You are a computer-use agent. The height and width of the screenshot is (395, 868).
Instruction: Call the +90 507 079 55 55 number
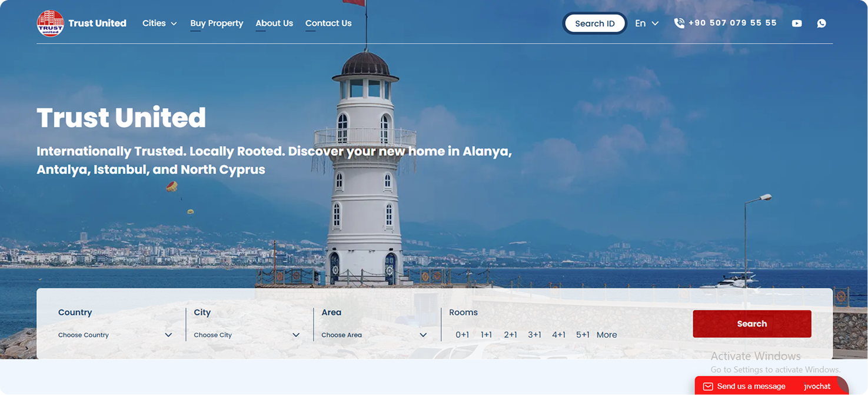point(733,23)
